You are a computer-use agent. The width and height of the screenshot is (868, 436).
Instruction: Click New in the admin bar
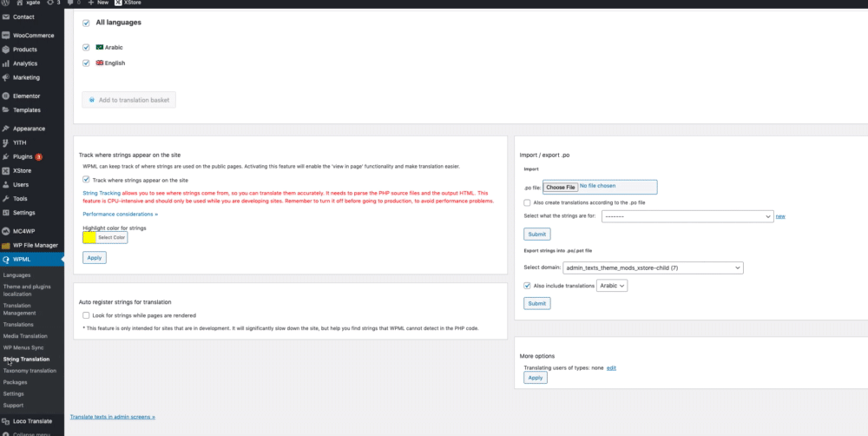(99, 3)
